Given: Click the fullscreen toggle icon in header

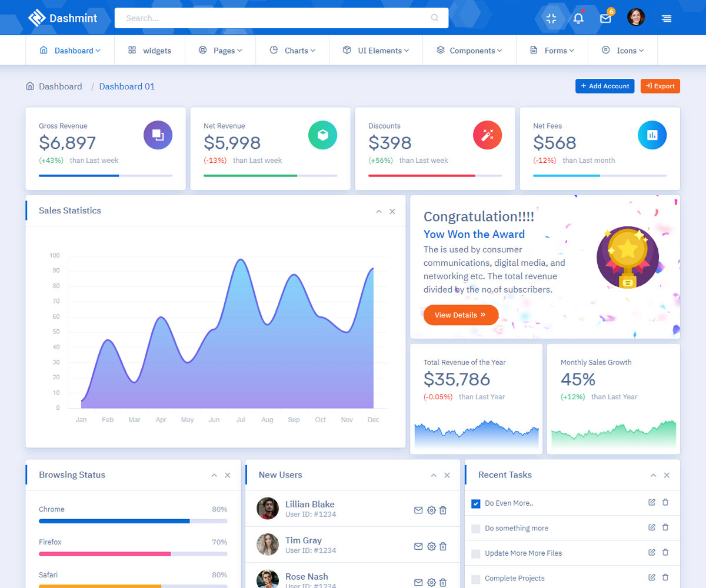Looking at the screenshot, I should [x=551, y=18].
